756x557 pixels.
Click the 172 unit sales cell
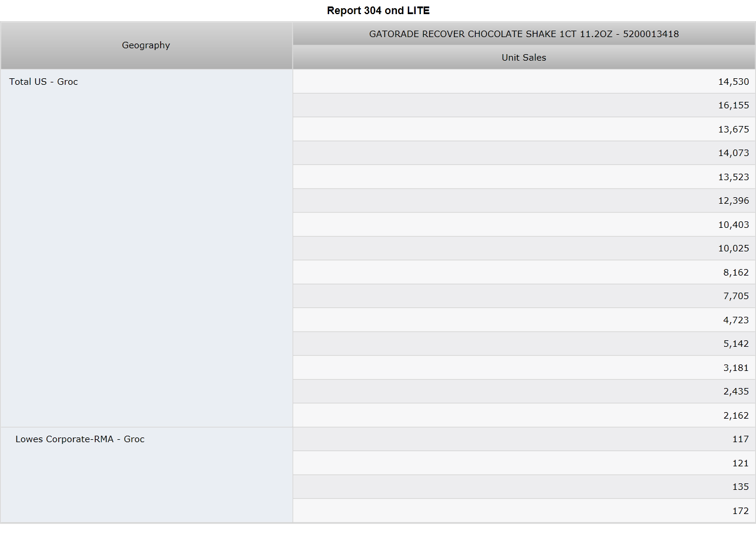tap(524, 510)
